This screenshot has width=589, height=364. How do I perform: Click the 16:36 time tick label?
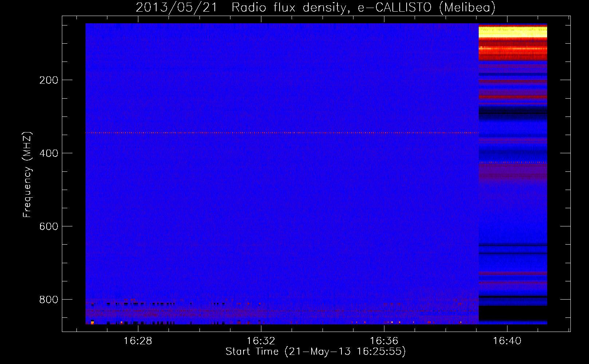click(384, 341)
